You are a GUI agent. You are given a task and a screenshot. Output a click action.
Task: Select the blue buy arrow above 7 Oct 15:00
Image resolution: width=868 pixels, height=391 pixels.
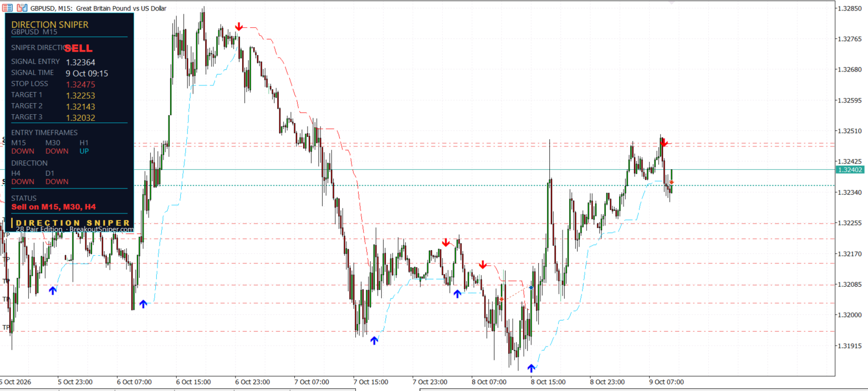(374, 340)
